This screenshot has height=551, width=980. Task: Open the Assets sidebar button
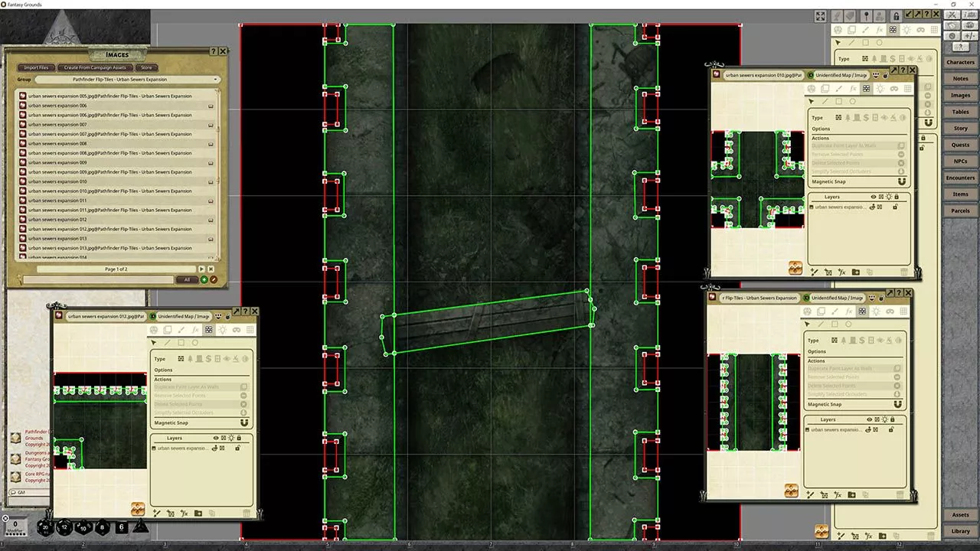click(x=960, y=515)
